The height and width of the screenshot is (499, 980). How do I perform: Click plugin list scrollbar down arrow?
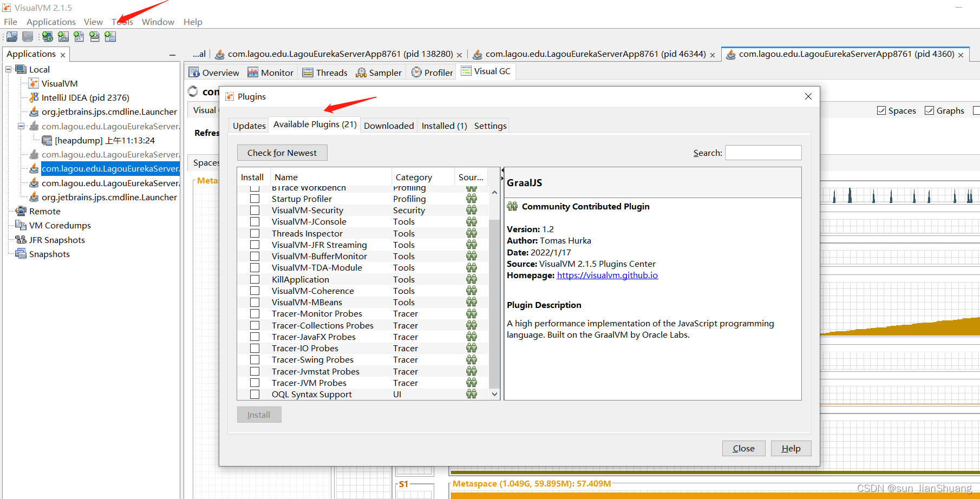tap(494, 395)
